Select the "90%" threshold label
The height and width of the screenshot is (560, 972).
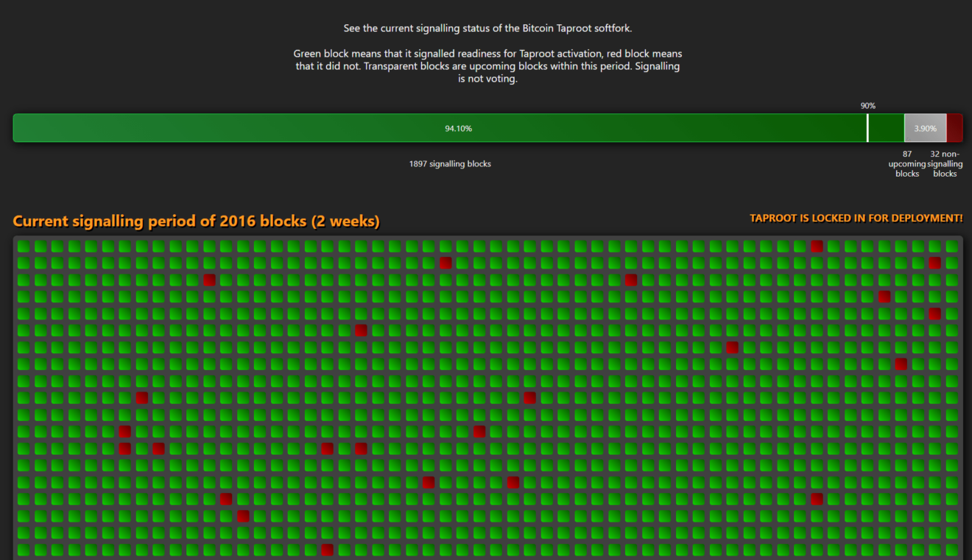tap(868, 106)
